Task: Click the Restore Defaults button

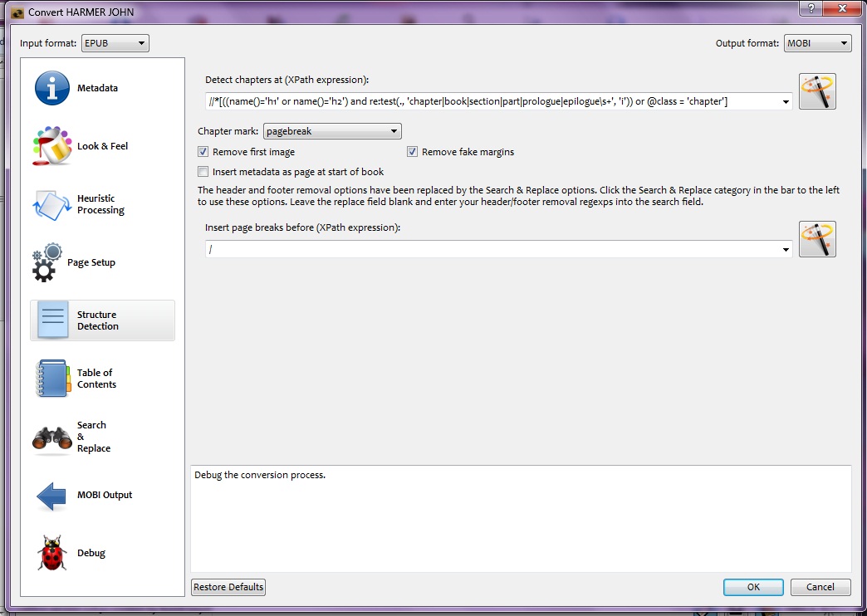Action: pos(228,587)
